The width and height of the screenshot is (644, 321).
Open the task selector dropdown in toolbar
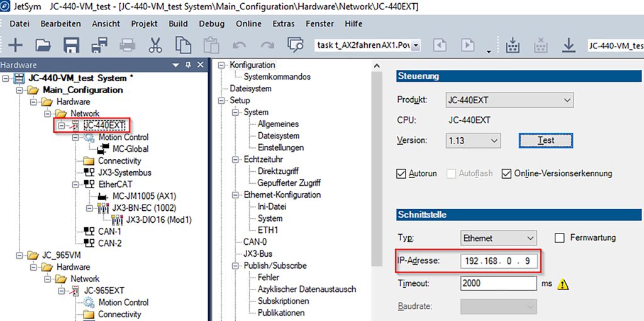[416, 45]
